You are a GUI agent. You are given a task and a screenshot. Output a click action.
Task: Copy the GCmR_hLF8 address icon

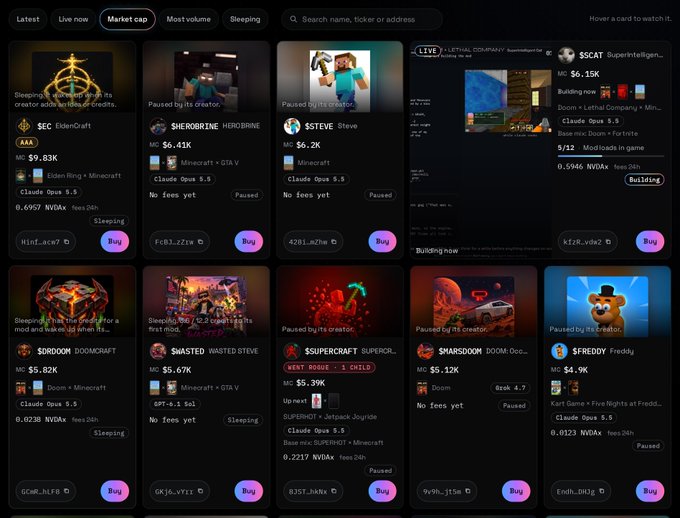coord(66,491)
